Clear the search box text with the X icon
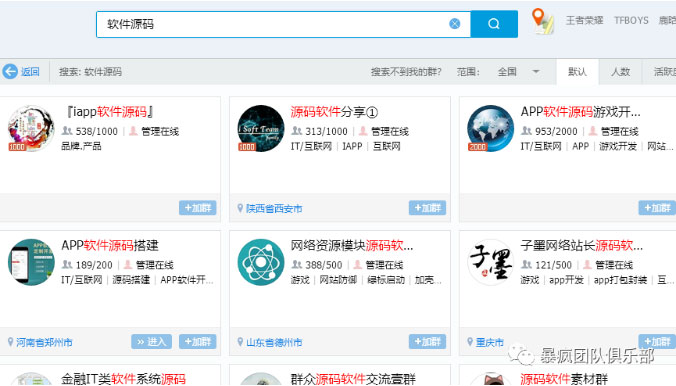676x386 pixels. tap(454, 24)
